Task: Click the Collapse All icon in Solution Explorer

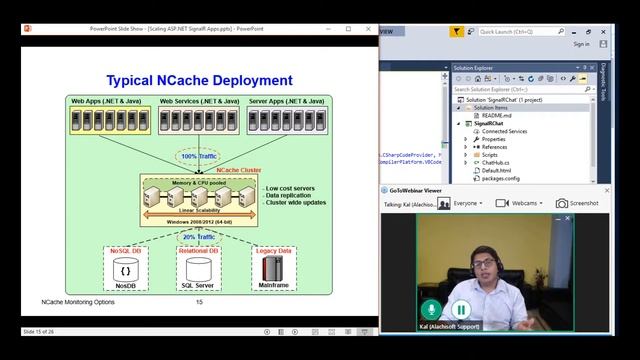Action: click(x=540, y=79)
